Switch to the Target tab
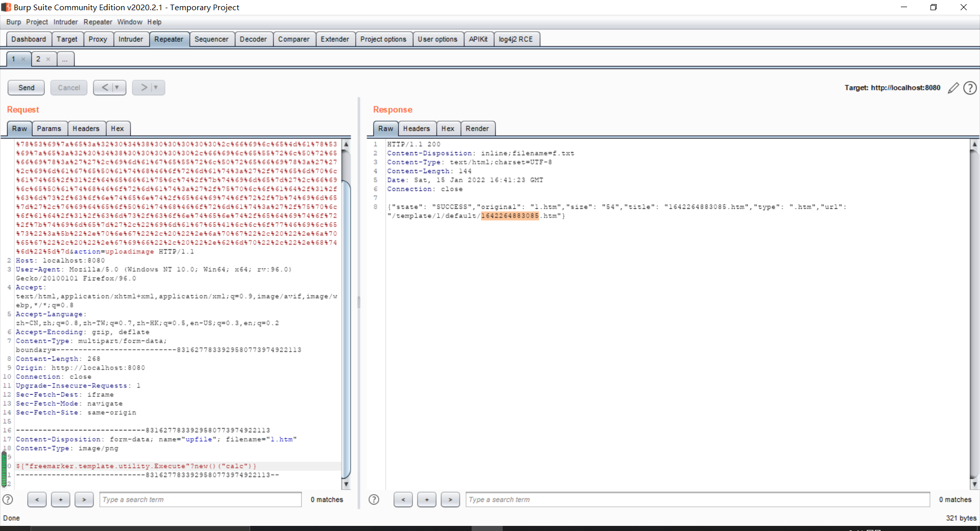980x531 pixels. pyautogui.click(x=67, y=39)
